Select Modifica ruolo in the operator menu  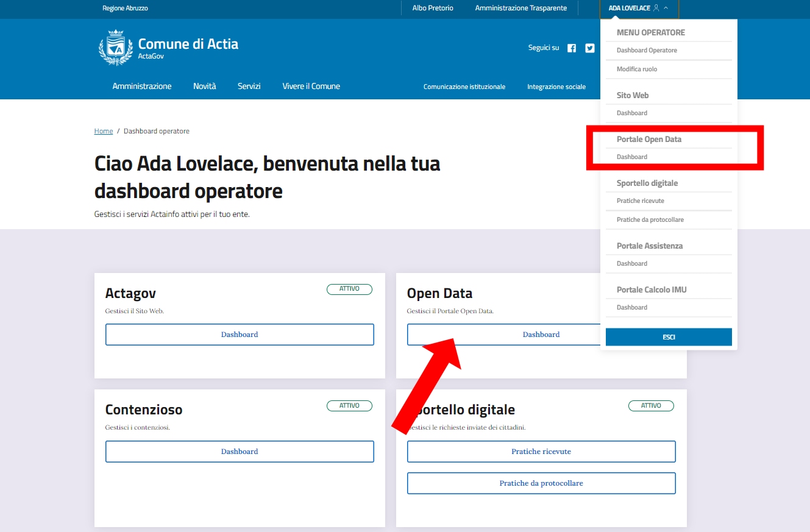coord(637,69)
